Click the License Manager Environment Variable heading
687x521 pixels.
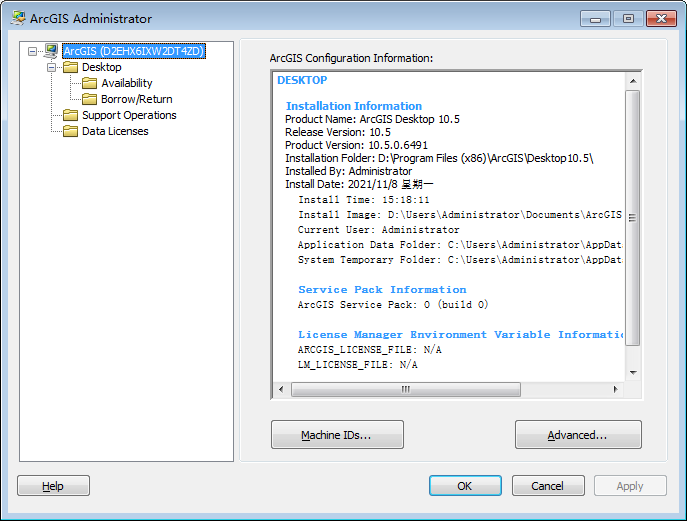[460, 335]
